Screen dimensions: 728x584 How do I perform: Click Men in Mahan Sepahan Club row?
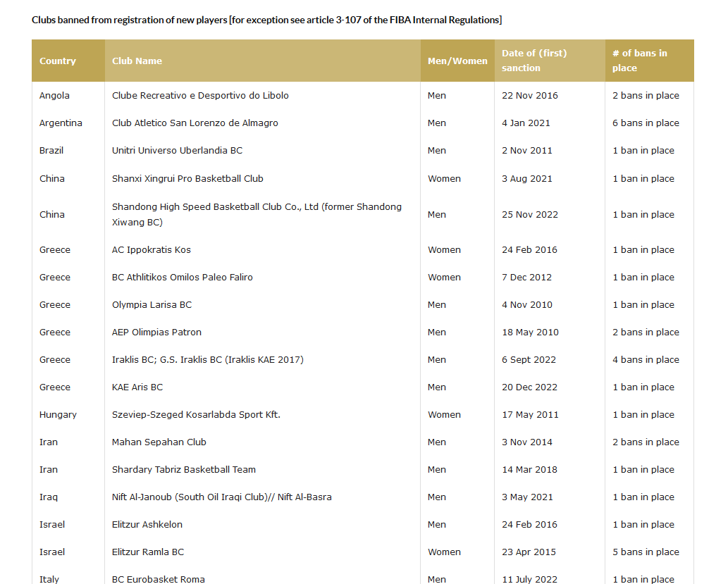pyautogui.click(x=437, y=442)
